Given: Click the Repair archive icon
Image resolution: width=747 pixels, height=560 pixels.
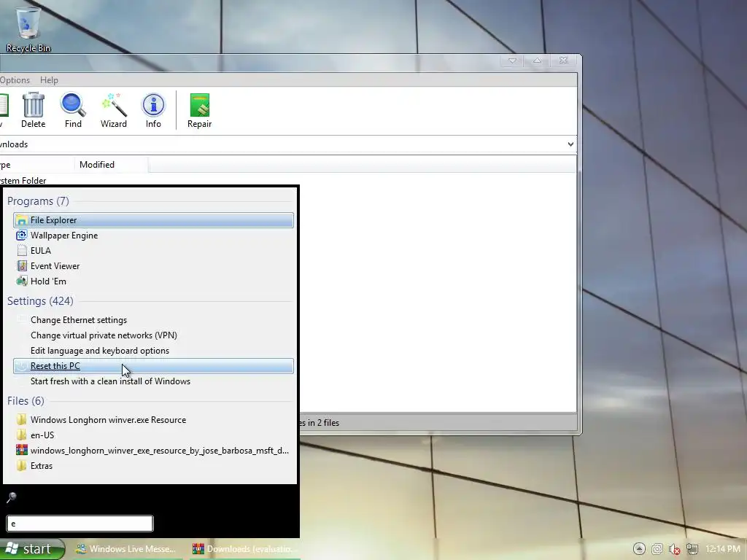Looking at the screenshot, I should [199, 111].
